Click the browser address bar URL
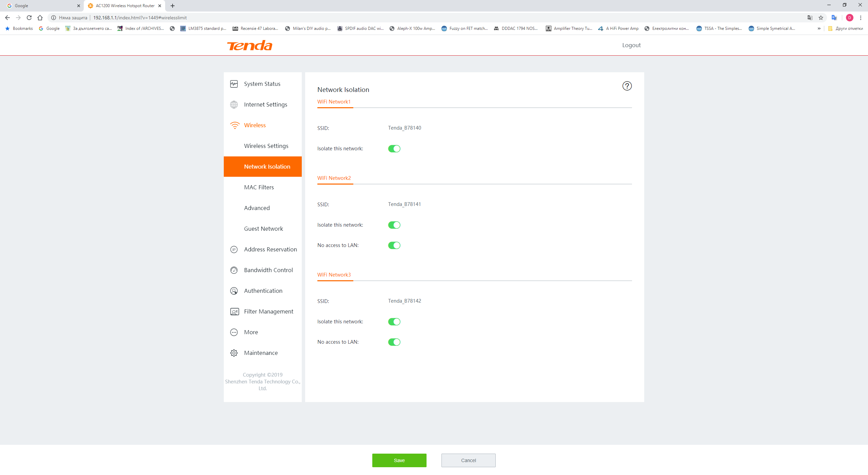This screenshot has height=475, width=868. (140, 18)
